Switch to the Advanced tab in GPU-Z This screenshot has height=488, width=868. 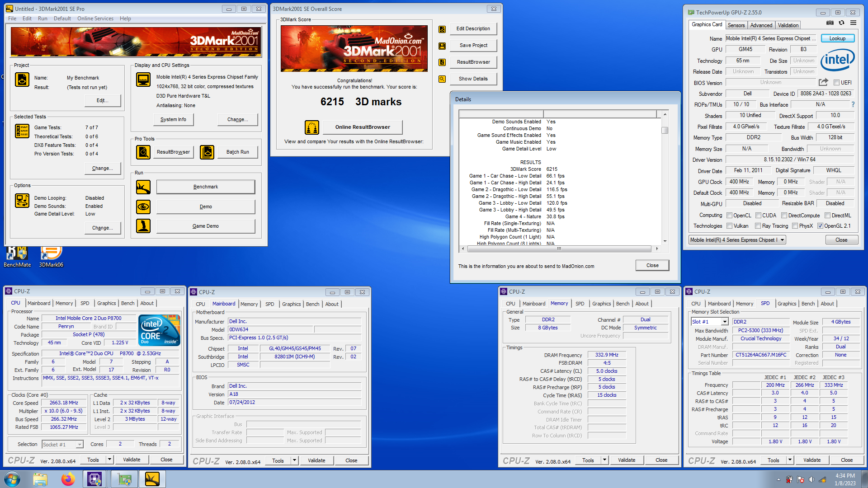click(761, 25)
